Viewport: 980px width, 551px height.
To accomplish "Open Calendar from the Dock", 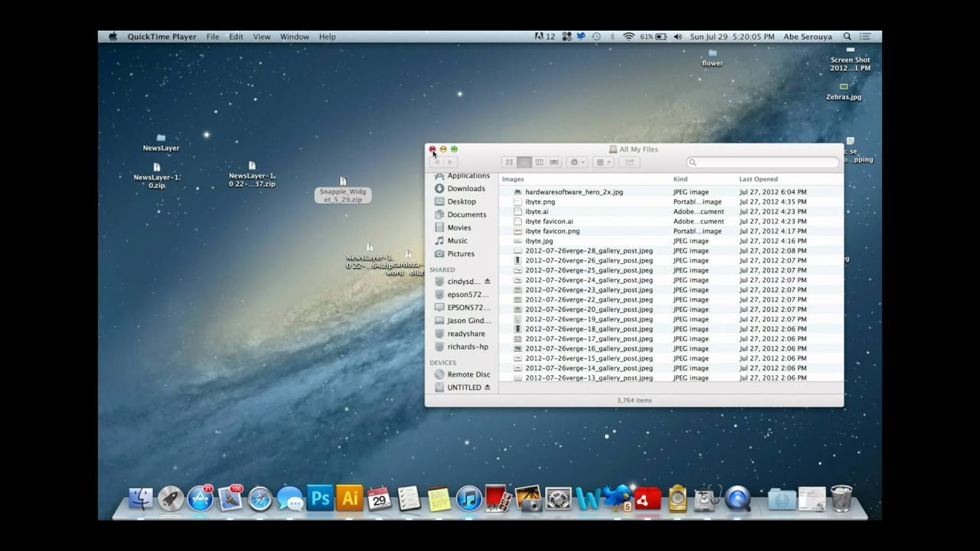I will coord(379,498).
